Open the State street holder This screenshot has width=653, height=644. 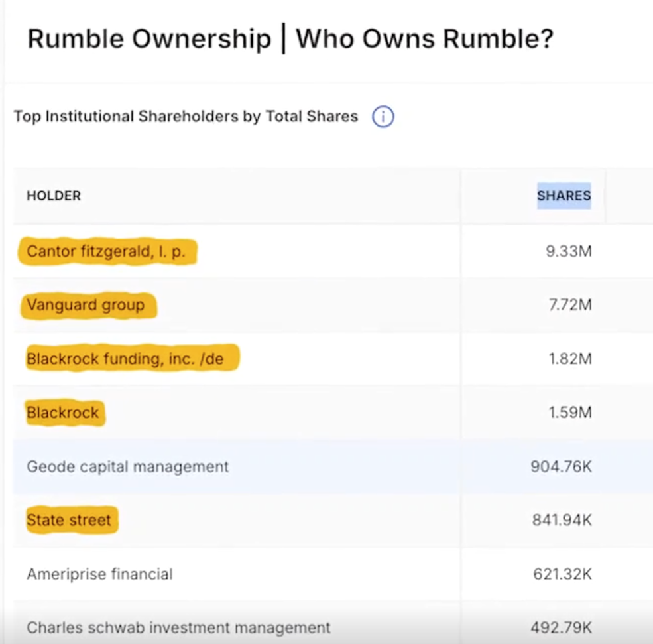pyautogui.click(x=69, y=520)
